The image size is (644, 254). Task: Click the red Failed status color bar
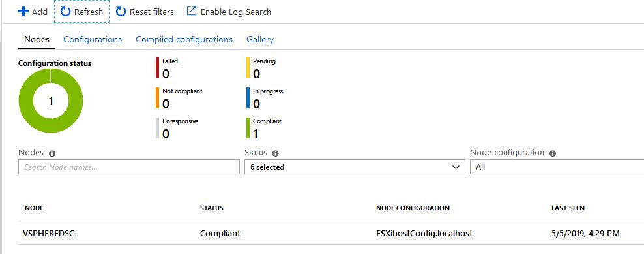pyautogui.click(x=157, y=68)
